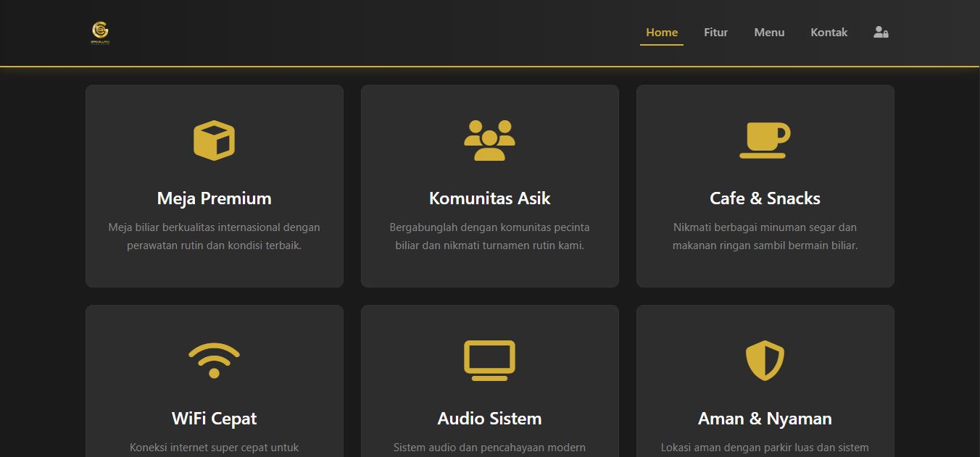Viewport: 980px width, 457px height.
Task: Navigate to the Menu page link
Action: [769, 33]
